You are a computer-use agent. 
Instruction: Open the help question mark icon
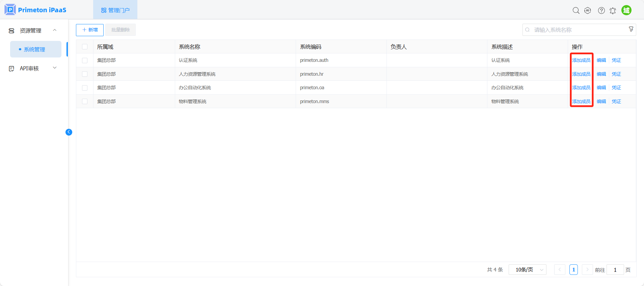(601, 10)
